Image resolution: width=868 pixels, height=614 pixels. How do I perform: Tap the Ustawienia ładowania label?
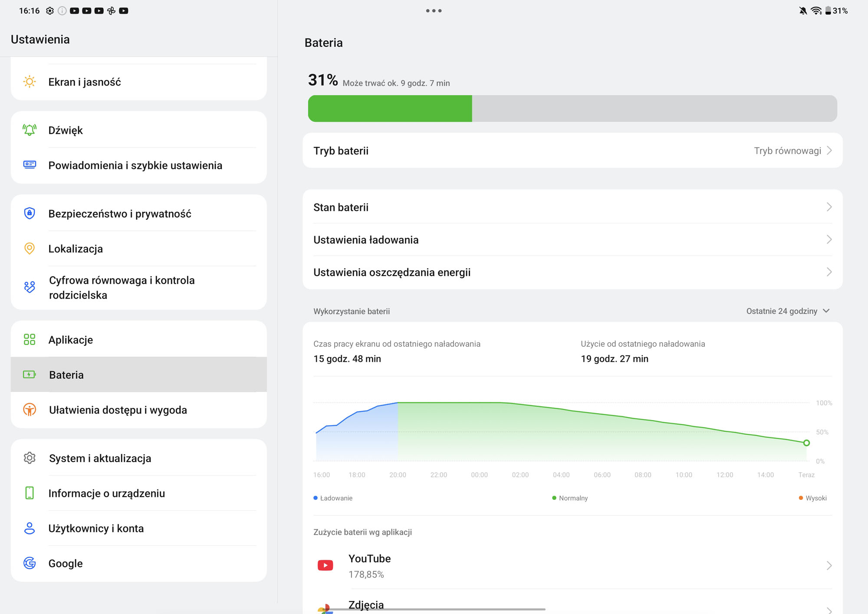pos(366,240)
